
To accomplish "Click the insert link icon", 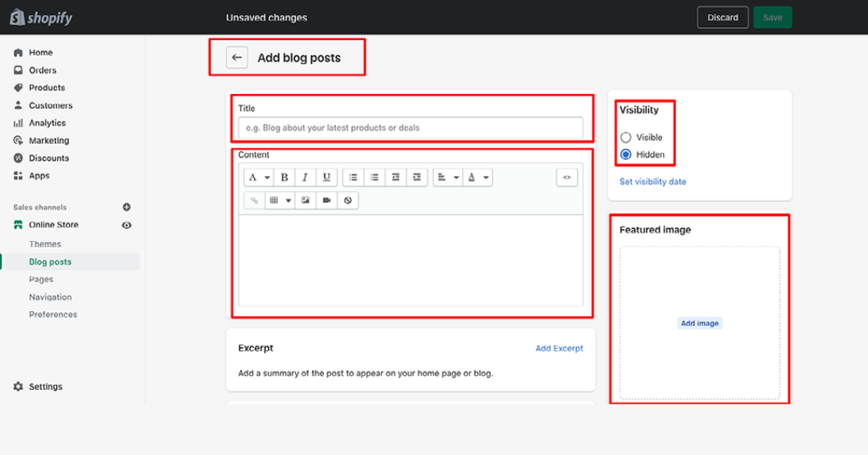I will [254, 200].
